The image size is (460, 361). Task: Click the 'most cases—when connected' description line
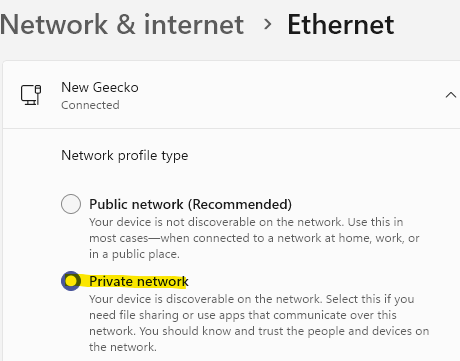pos(254,238)
